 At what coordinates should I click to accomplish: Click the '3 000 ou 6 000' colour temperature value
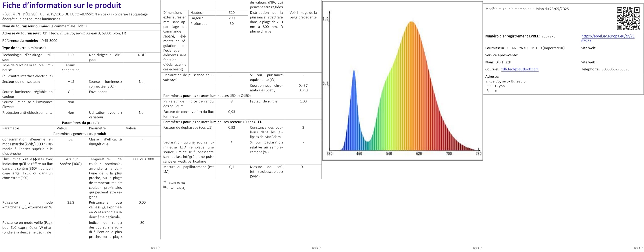[142, 159]
